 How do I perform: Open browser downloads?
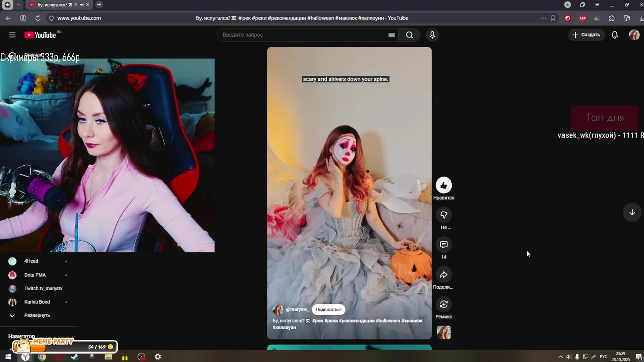tap(641, 18)
